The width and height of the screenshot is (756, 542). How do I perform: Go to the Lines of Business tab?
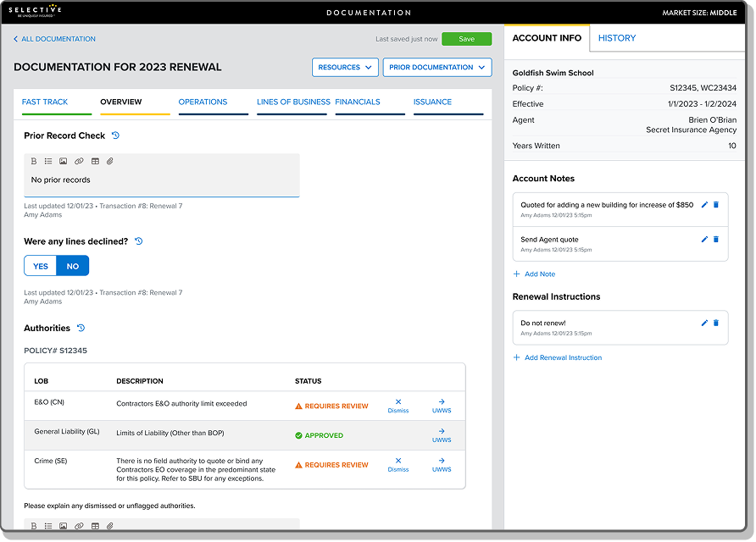pos(293,102)
